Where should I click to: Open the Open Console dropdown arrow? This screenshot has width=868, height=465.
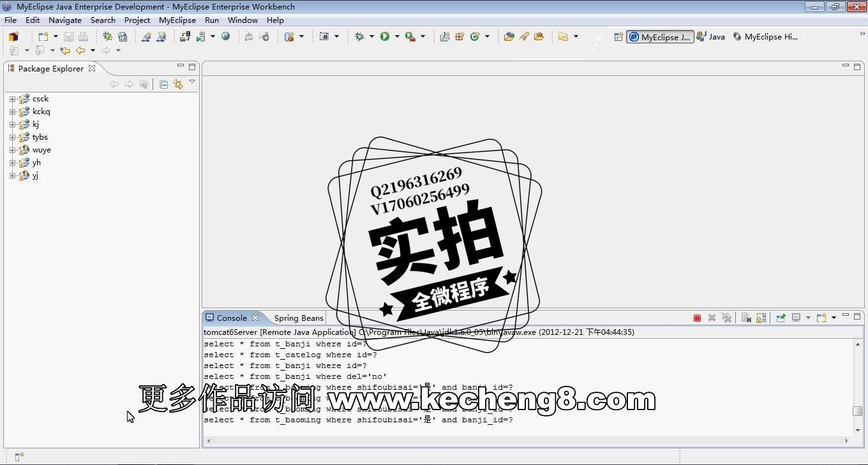(x=834, y=318)
